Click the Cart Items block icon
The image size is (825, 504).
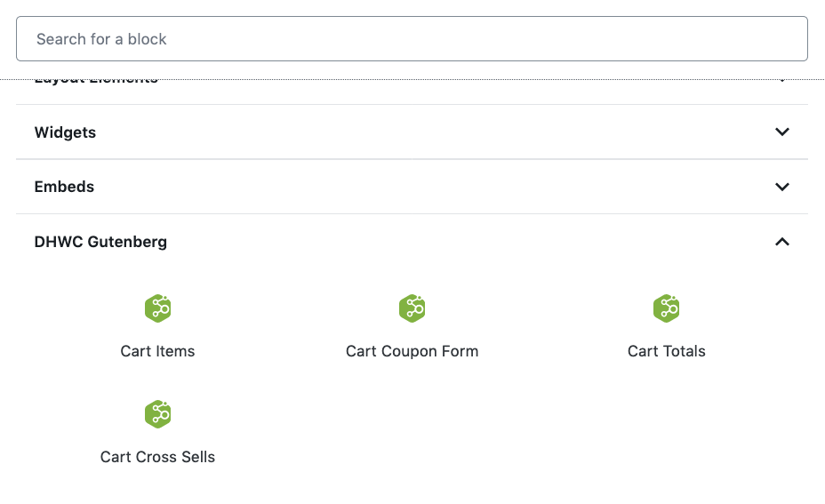[x=157, y=308]
